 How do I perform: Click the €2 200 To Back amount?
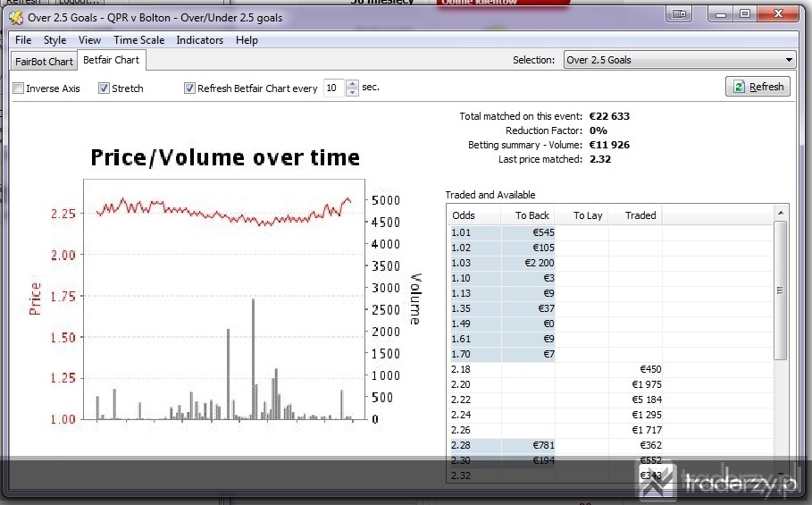539,263
